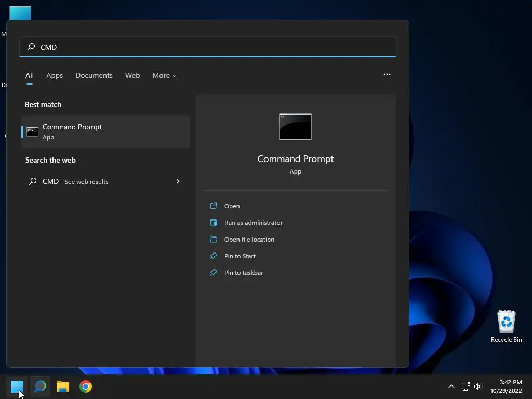Select Command Prompt best match result
Screen dimensions: 532x399
point(105,131)
